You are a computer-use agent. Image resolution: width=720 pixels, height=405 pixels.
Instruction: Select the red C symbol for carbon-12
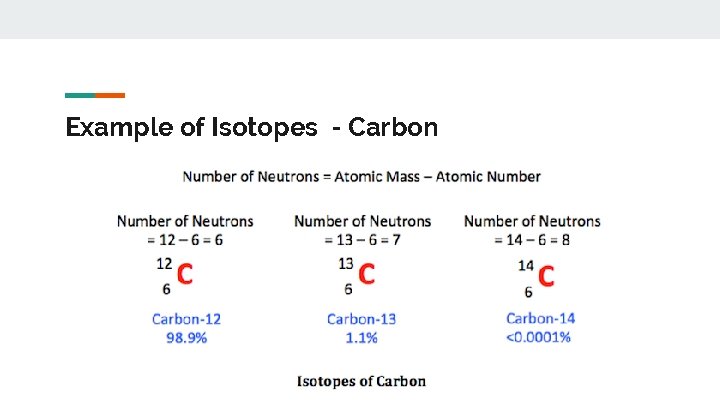click(185, 275)
